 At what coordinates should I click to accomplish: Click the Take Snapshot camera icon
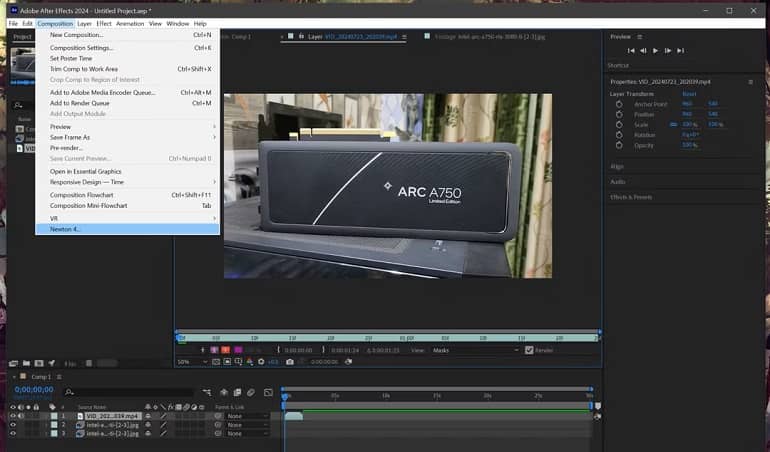290,362
